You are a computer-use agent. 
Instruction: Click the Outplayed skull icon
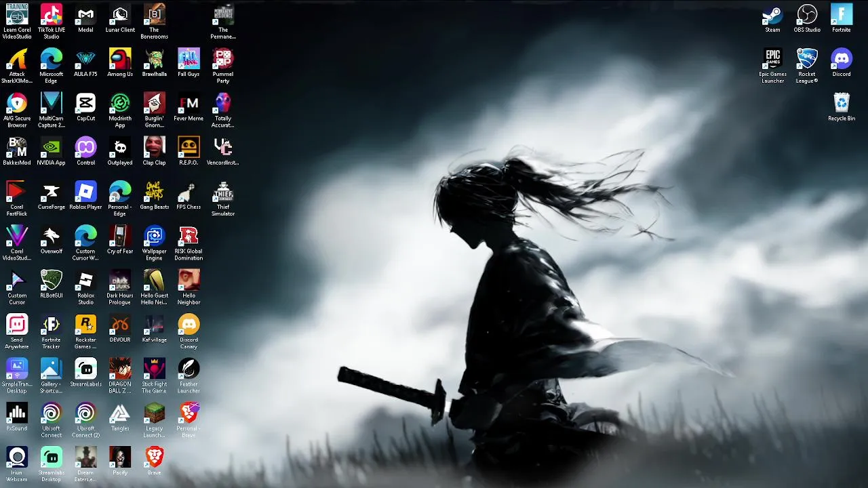(120, 151)
